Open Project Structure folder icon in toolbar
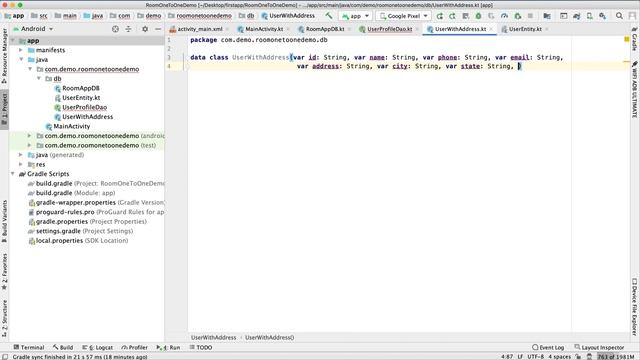Image resolution: width=640 pixels, height=360 pixels. point(547,16)
